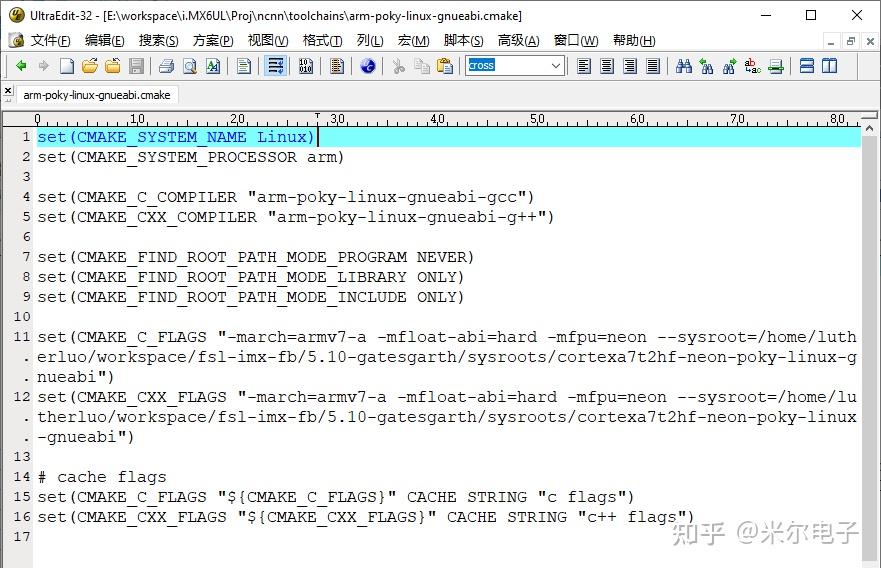Click the lined document page icon
This screenshot has width=881, height=568.
point(244,66)
